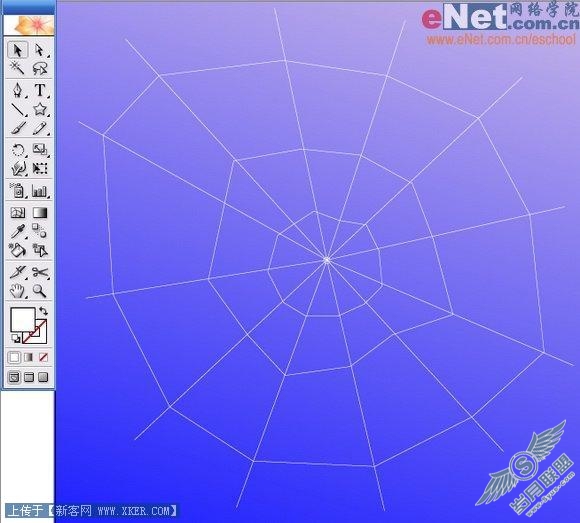The image size is (580, 523).
Task: Click the Stroke box with red slash
Action: click(x=35, y=332)
